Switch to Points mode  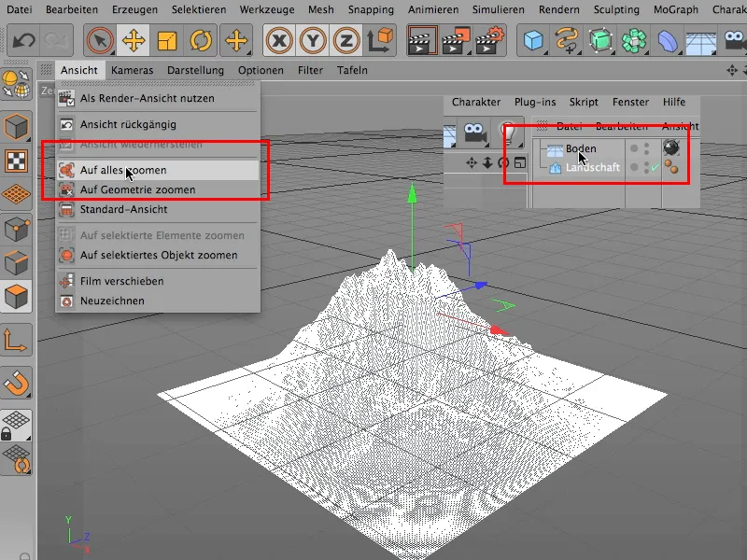click(x=17, y=229)
